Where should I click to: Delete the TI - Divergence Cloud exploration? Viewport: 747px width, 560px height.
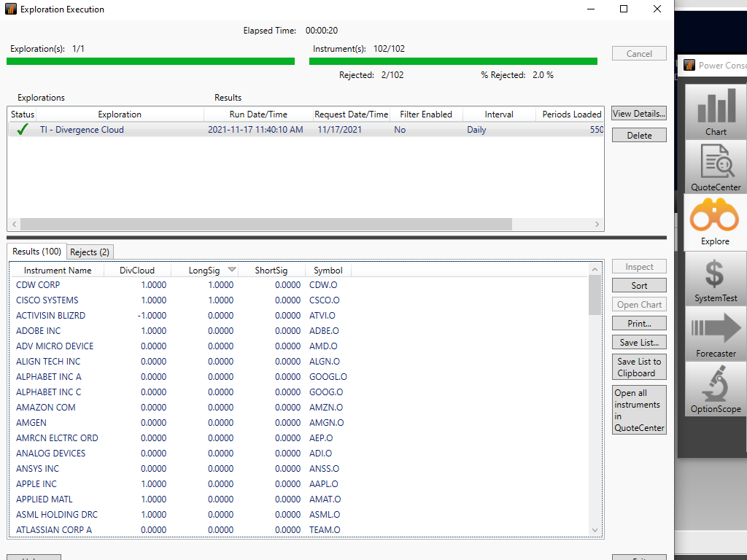(x=638, y=135)
